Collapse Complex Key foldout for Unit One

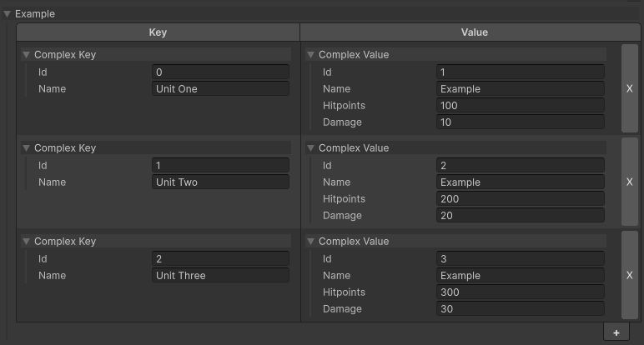click(27, 55)
